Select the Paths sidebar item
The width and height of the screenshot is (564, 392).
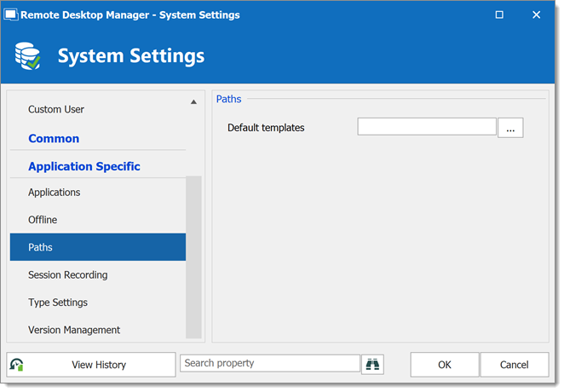point(98,247)
